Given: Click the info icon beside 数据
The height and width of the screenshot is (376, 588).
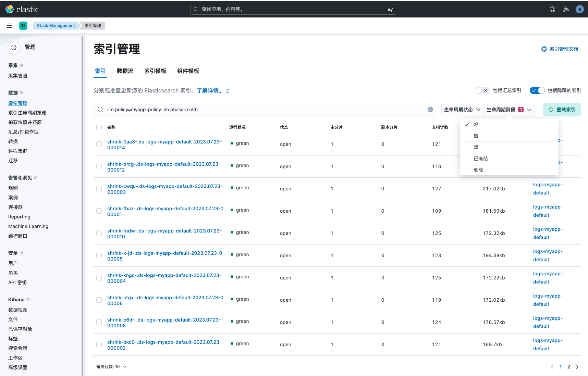Looking at the screenshot, I should pos(21,93).
